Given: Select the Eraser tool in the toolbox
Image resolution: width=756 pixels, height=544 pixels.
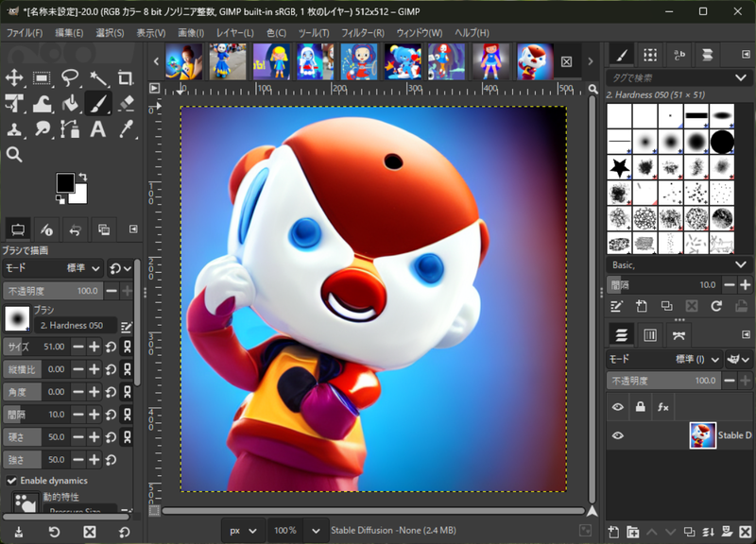Looking at the screenshot, I should pyautogui.click(x=127, y=104).
